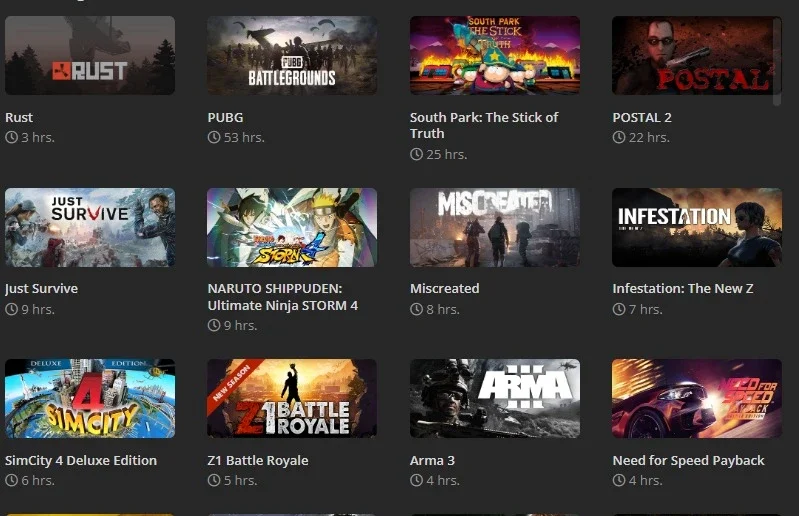The height and width of the screenshot is (516, 799).
Task: Select the Just Survive title
Action: pos(41,289)
